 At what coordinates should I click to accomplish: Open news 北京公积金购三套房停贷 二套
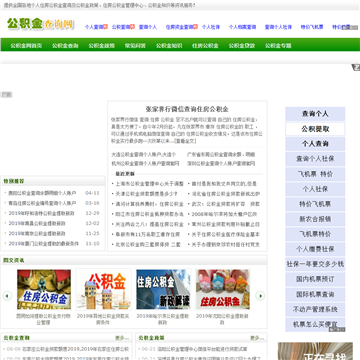click(x=148, y=245)
